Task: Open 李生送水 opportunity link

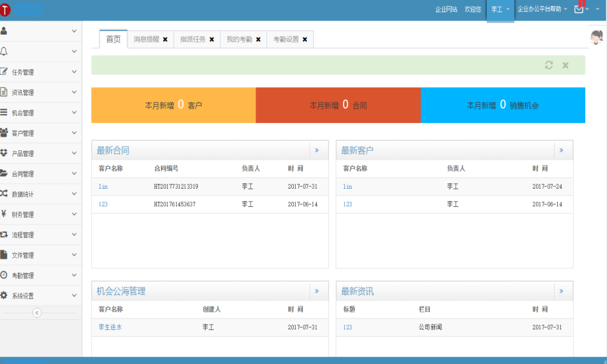Action: [x=110, y=327]
